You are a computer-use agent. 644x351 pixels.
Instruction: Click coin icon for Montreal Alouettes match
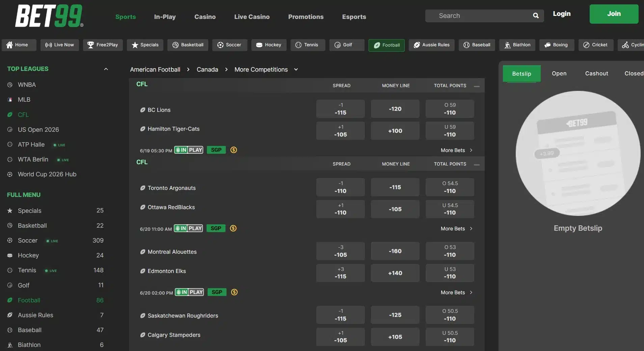(234, 292)
